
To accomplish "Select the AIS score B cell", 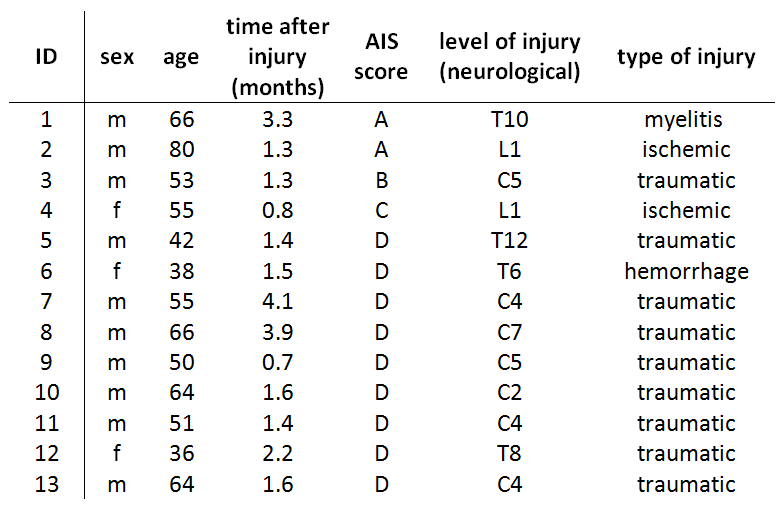I will coord(381,181).
